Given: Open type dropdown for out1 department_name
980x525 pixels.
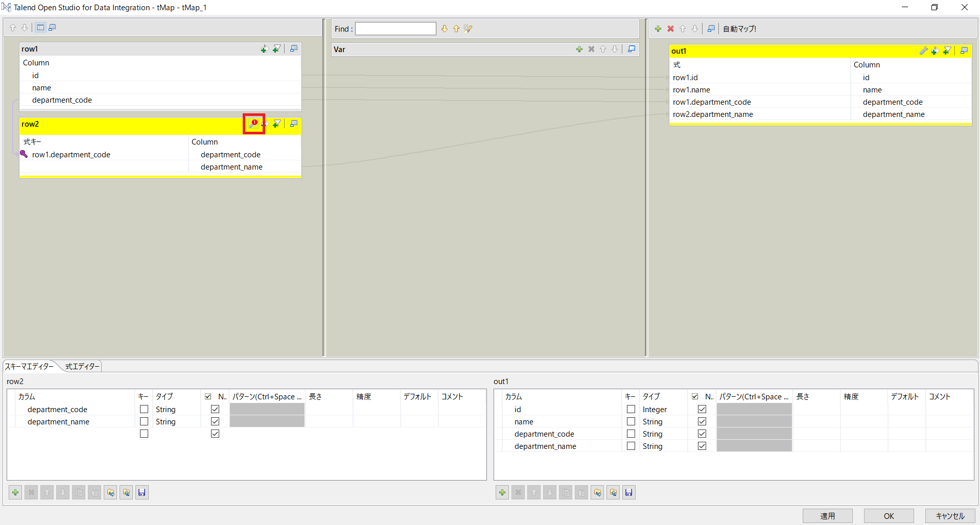Looking at the screenshot, I should [664, 446].
